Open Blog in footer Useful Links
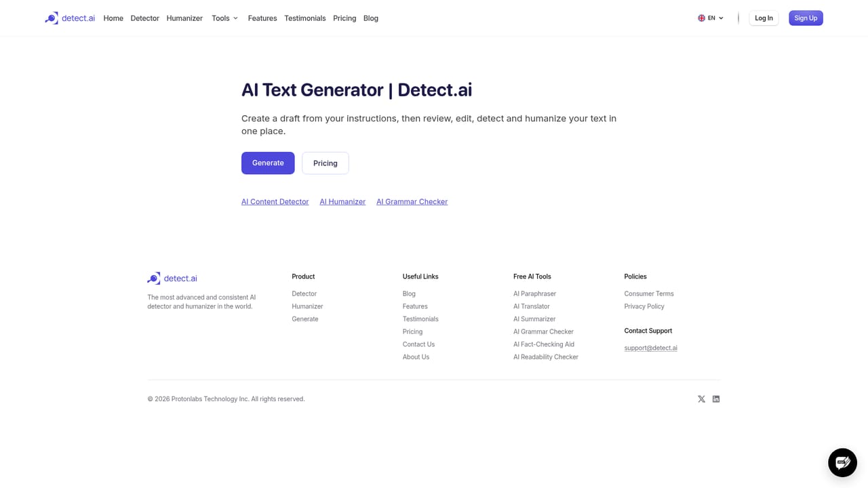 409,294
